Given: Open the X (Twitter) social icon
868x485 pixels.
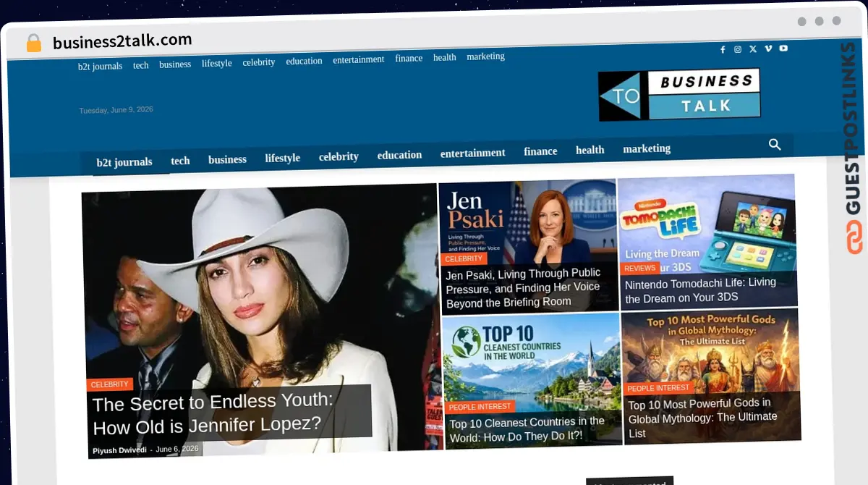Looking at the screenshot, I should point(753,48).
